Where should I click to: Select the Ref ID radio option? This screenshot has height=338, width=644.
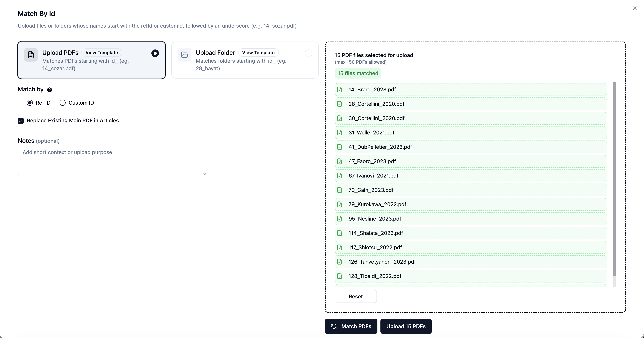(30, 103)
